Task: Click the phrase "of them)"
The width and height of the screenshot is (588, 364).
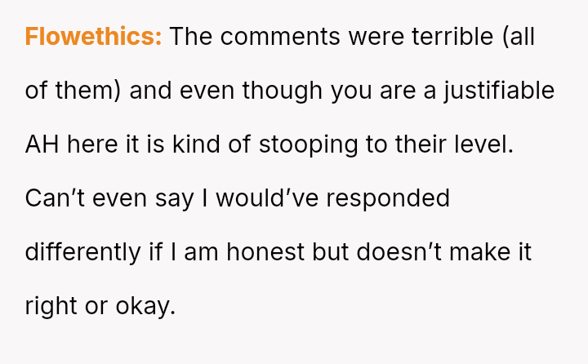Action: tap(73, 90)
